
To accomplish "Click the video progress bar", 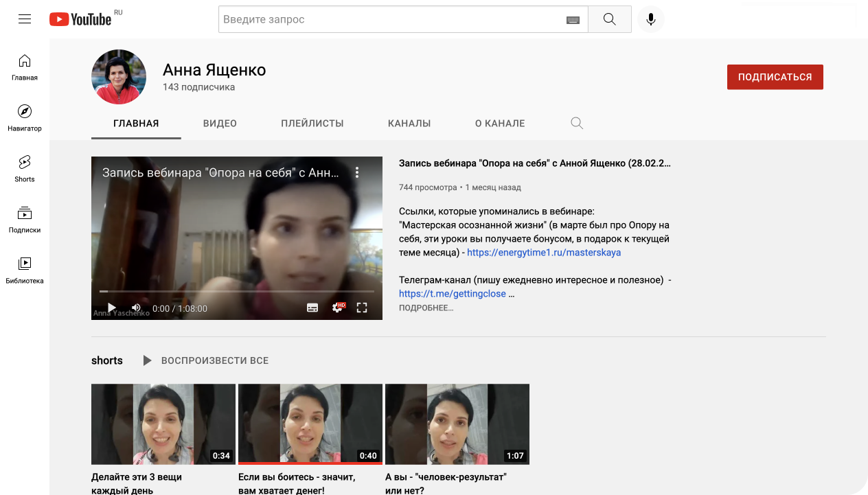I will 237,292.
